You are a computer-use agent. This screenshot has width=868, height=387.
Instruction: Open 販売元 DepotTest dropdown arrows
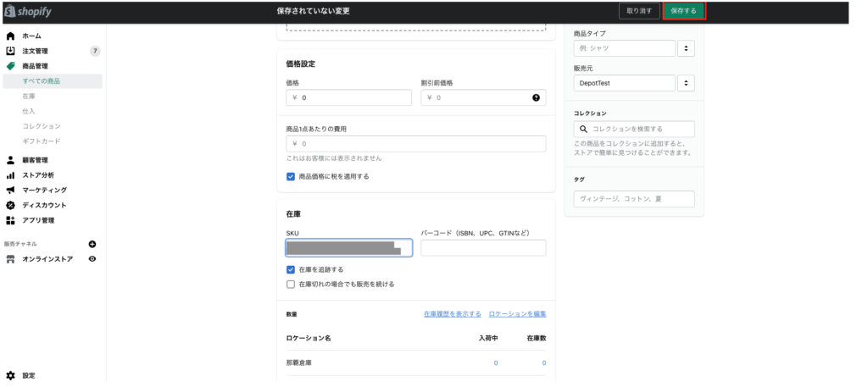coord(687,83)
